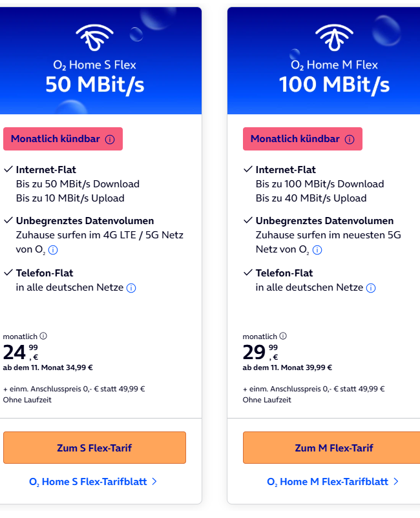Click the O2 Home M Flex 100 MBit/s header
420x518 pixels.
[x=334, y=76]
